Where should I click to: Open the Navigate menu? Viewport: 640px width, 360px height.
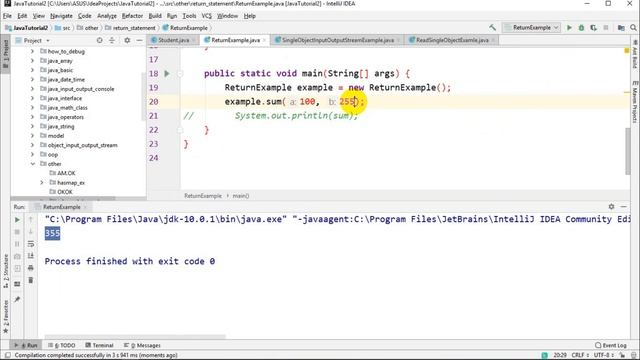pos(61,16)
